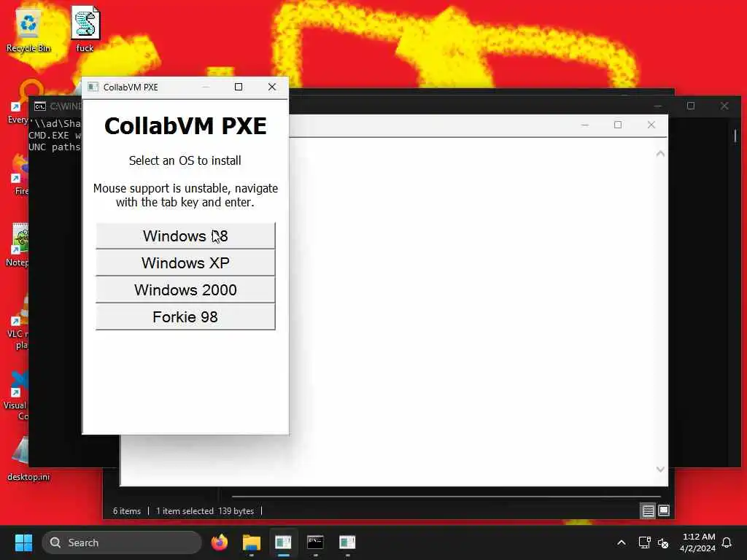
Task: Click scroll up arrow in white window
Action: click(660, 153)
